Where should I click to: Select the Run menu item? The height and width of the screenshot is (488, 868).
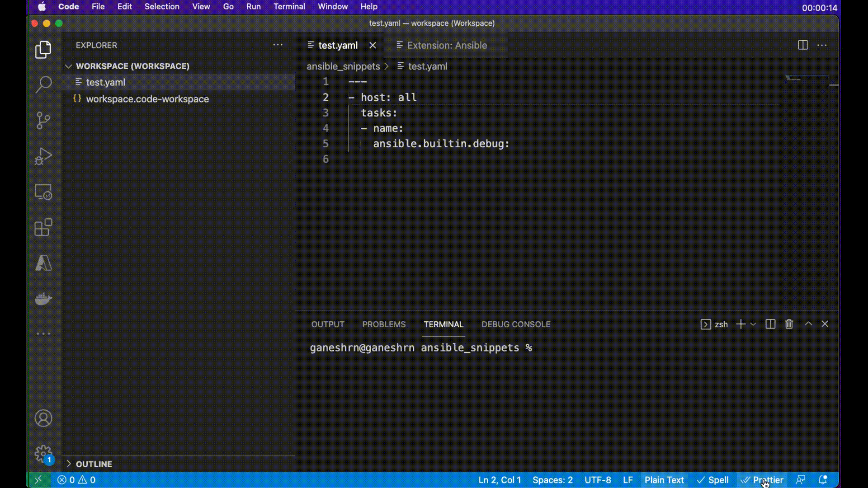coord(253,7)
